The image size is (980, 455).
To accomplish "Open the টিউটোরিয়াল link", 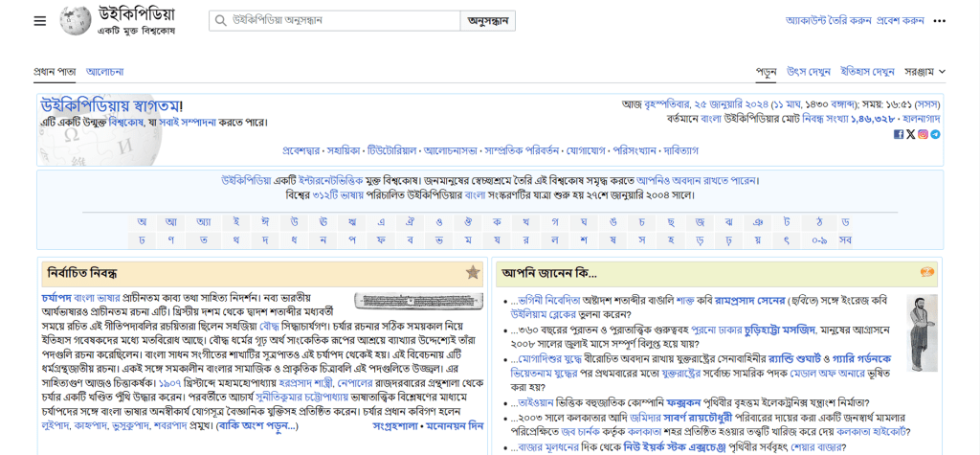I will coord(391,150).
